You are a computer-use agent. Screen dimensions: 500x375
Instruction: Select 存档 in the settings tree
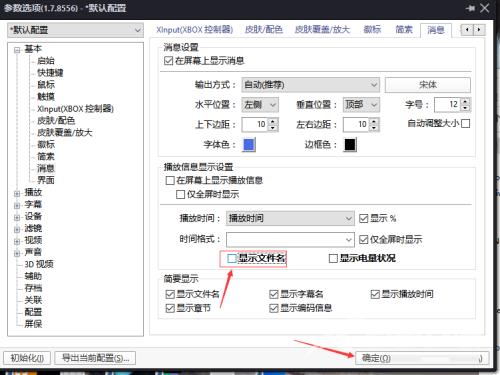click(33, 288)
